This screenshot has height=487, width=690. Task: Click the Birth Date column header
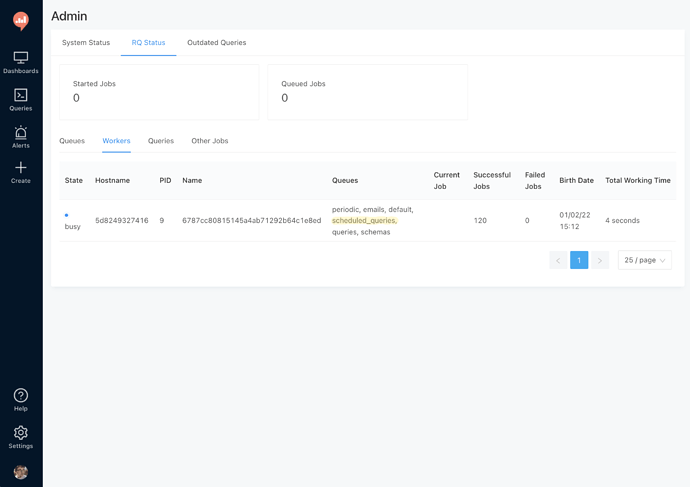coord(576,180)
